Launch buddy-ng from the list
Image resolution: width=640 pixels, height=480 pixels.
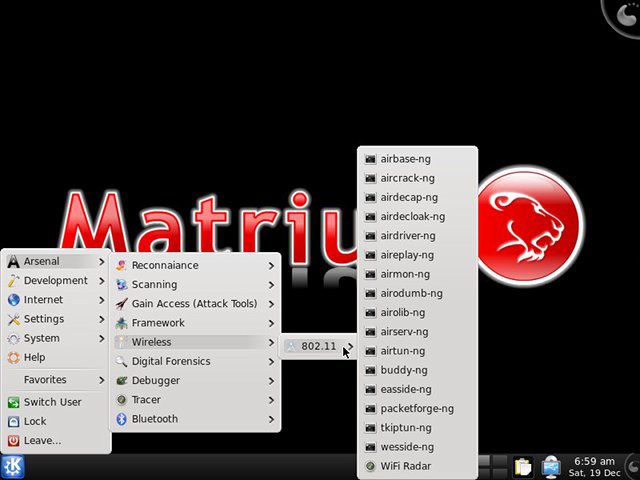[x=417, y=370]
